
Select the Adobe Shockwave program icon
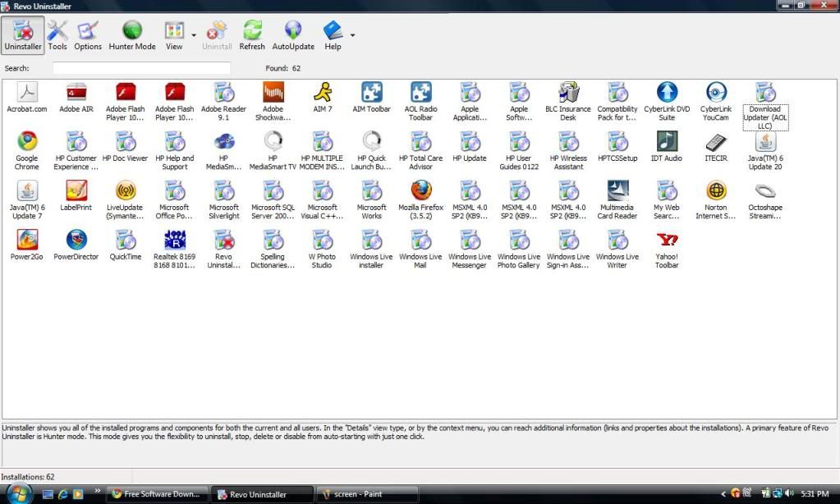click(273, 92)
